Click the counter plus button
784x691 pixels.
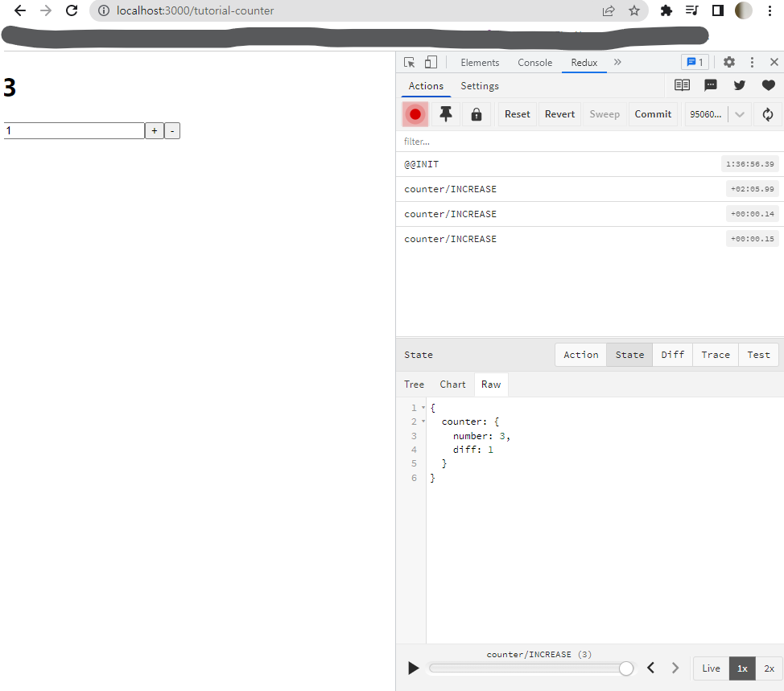click(155, 131)
